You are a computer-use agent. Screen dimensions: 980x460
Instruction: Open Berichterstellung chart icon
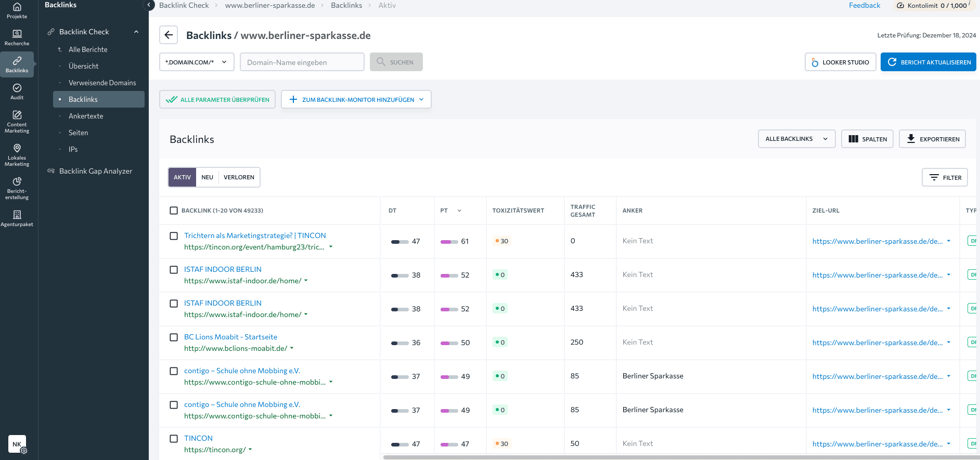17,181
